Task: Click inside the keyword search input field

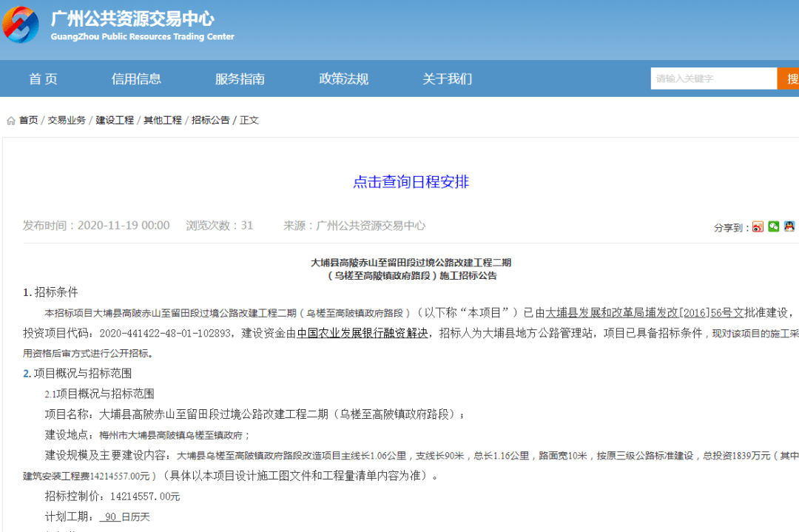Action: [710, 78]
